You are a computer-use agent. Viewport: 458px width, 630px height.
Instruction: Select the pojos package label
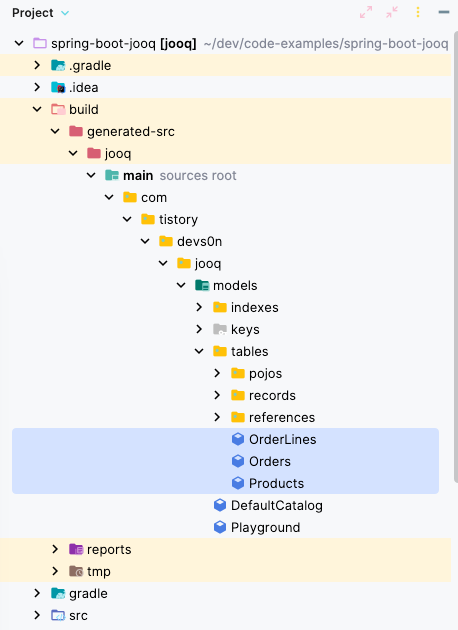[x=265, y=374]
